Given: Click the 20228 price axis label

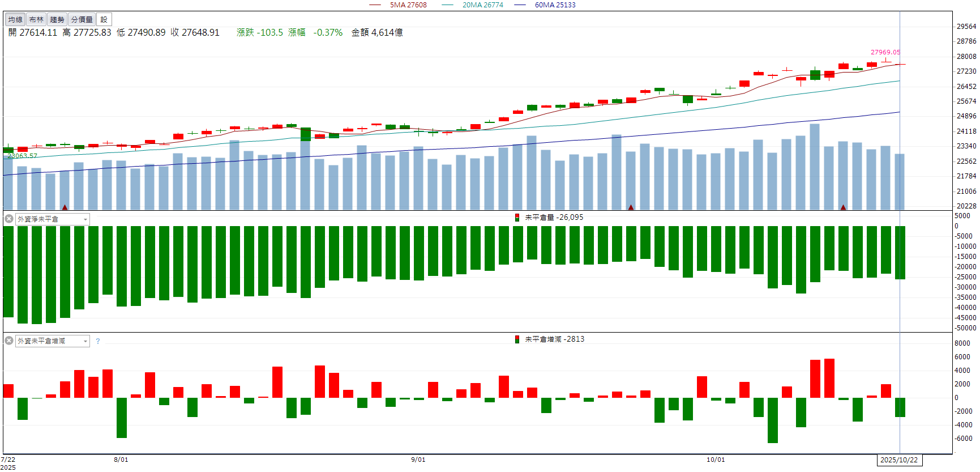Looking at the screenshot, I should (x=966, y=206).
